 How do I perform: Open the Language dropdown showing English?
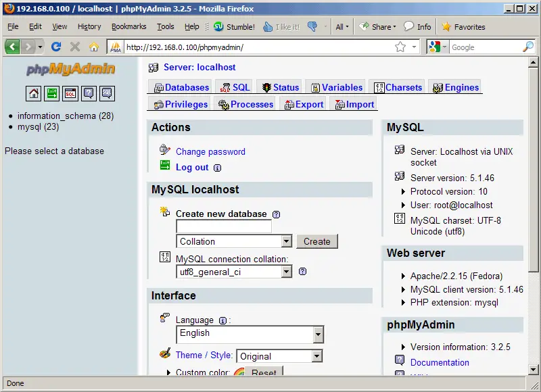250,335
